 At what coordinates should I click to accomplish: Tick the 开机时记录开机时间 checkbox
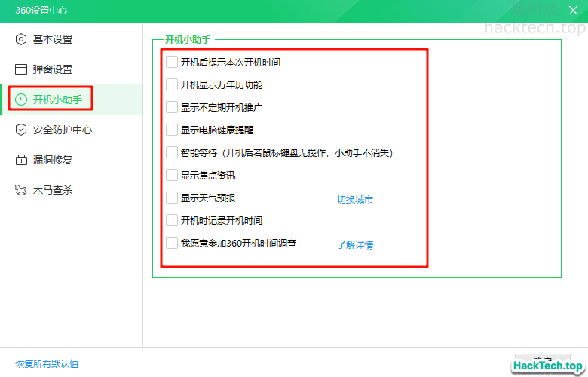click(172, 220)
